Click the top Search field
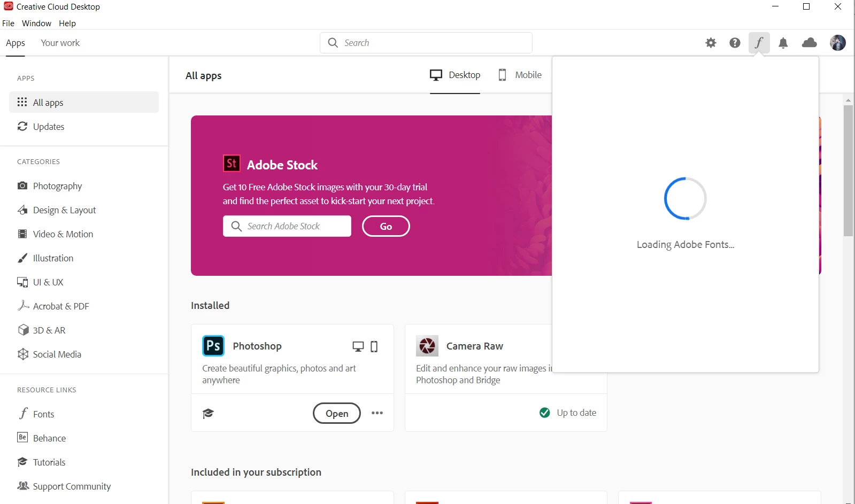Screen dimensions: 855x504 click(x=426, y=43)
